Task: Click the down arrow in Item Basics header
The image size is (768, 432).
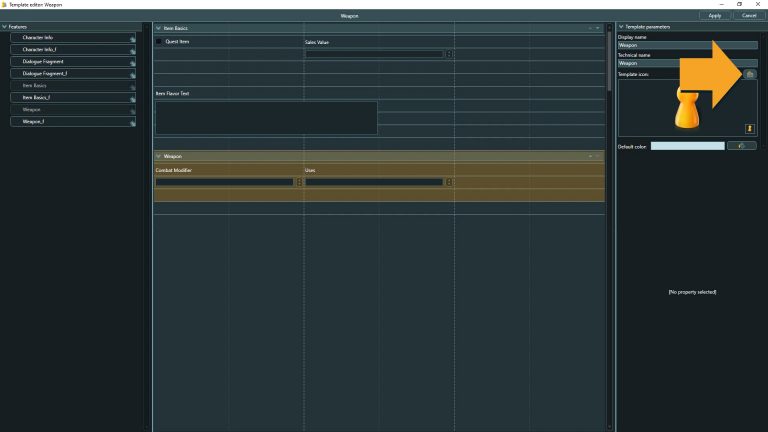Action: [x=598, y=28]
